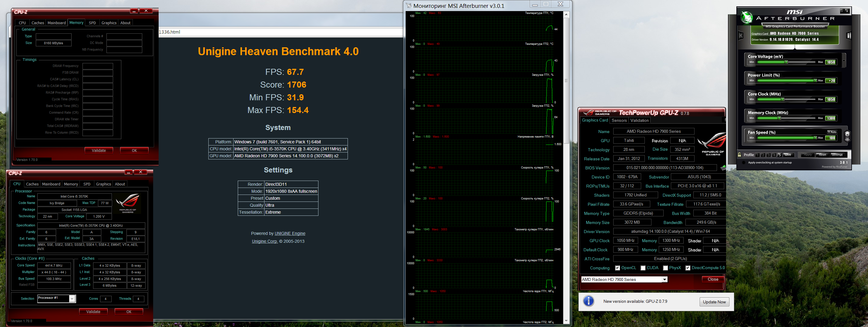This screenshot has width=868, height=327.
Task: Click the browser address bar showing 1336.html
Action: pyautogui.click(x=280, y=32)
